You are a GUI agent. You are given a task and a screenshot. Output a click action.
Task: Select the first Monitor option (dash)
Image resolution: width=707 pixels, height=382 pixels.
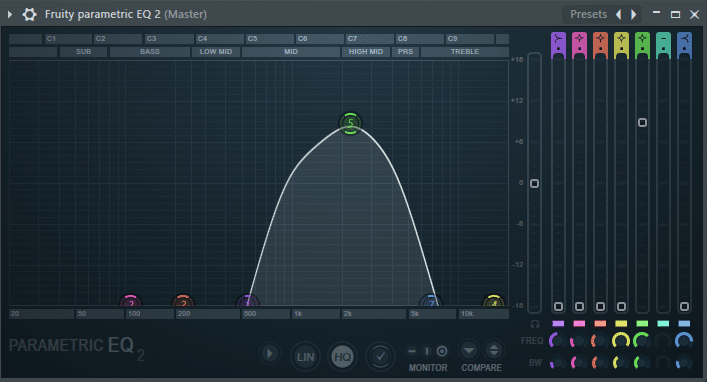coord(412,351)
